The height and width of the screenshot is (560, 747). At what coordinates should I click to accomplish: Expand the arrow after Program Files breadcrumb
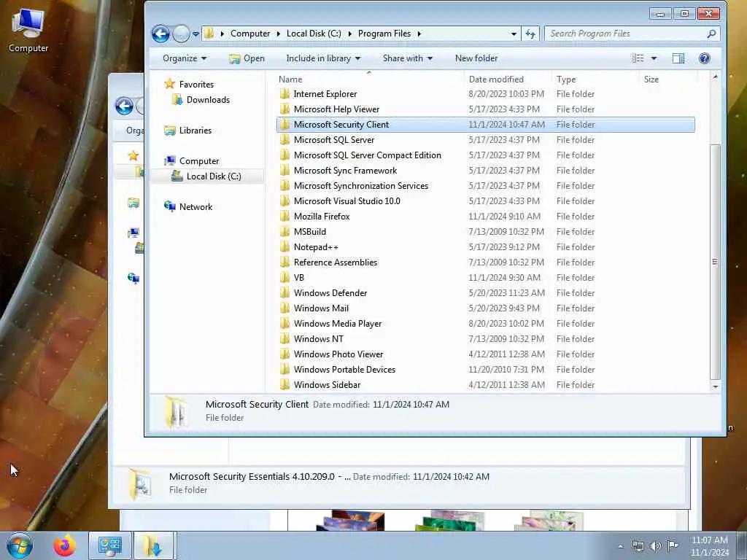pyautogui.click(x=419, y=34)
